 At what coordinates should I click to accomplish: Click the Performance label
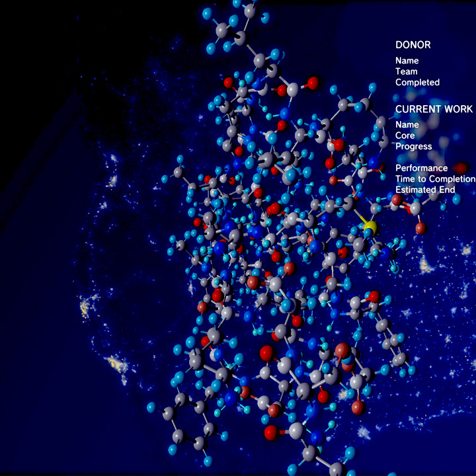coord(421,168)
